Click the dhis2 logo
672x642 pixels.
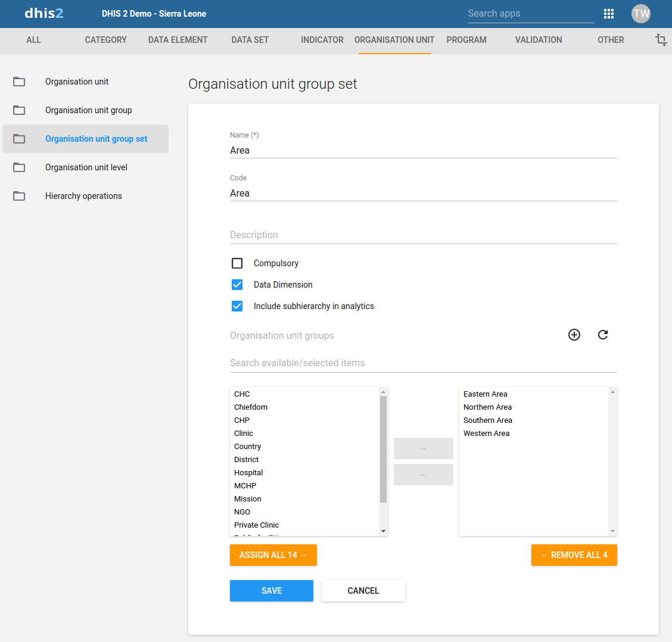pyautogui.click(x=44, y=13)
